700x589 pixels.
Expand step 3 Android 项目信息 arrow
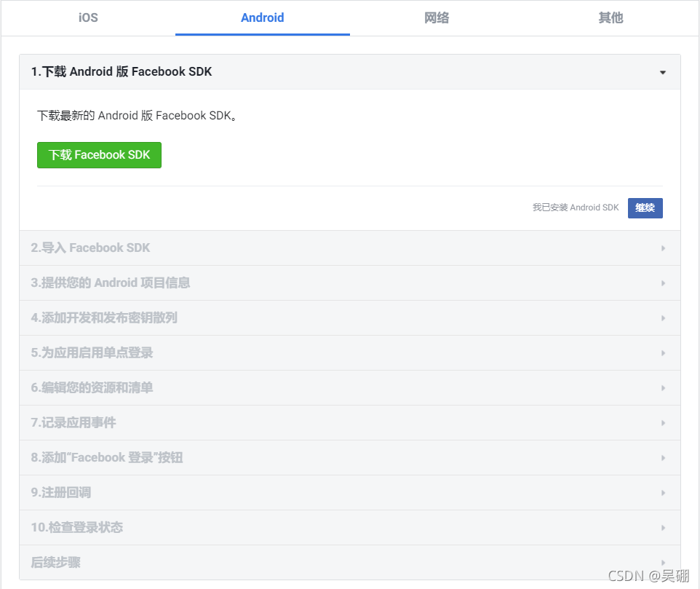click(x=664, y=283)
